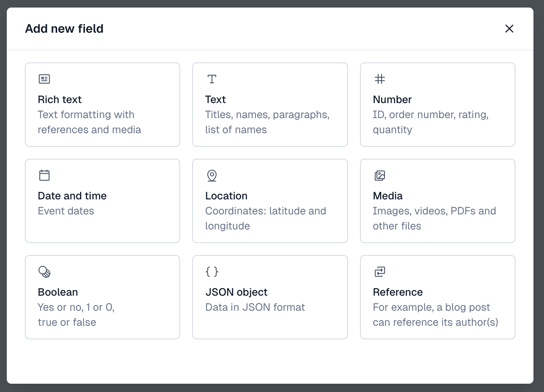Click the Number hash icon

(380, 79)
